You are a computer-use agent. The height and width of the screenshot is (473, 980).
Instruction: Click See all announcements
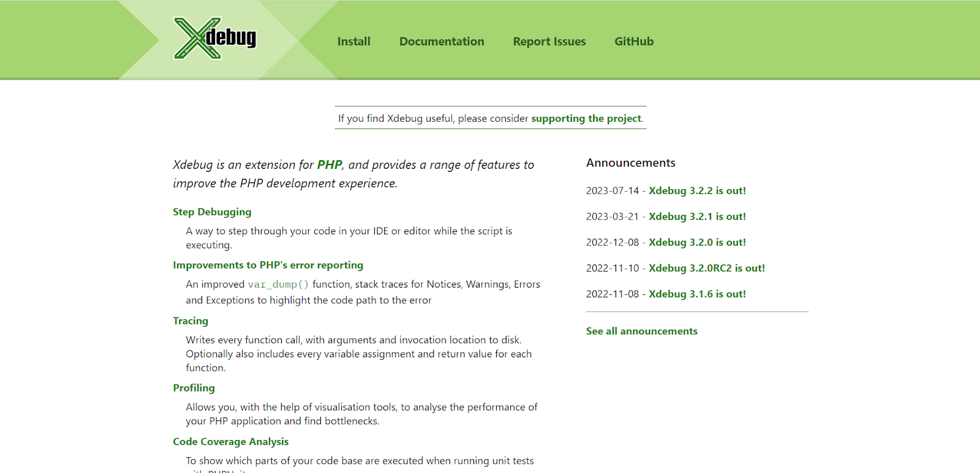[641, 331]
